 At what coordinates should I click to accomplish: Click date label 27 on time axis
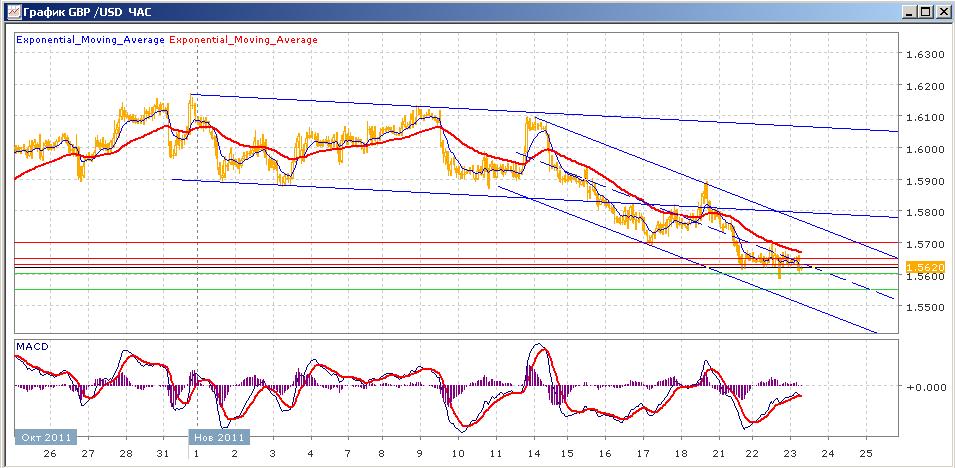[88, 454]
